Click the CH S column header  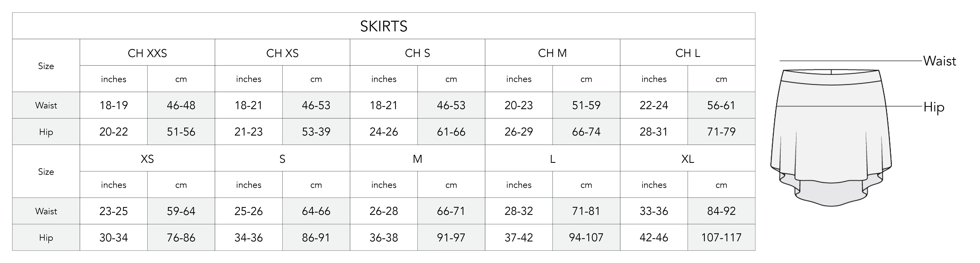(x=417, y=53)
